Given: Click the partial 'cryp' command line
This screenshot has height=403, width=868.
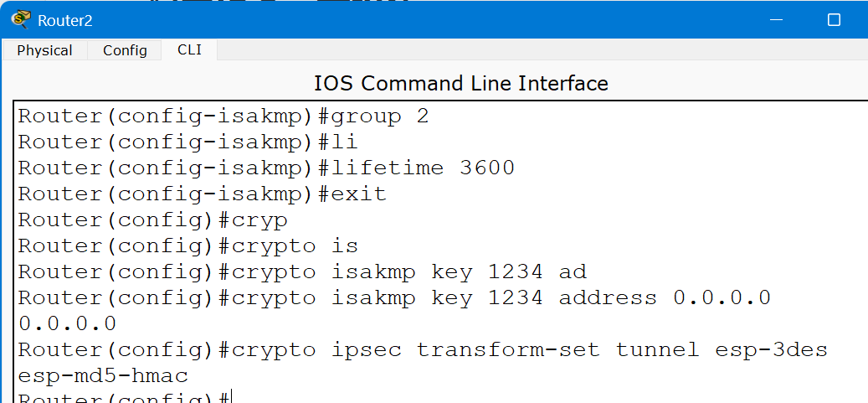Looking at the screenshot, I should (x=152, y=220).
